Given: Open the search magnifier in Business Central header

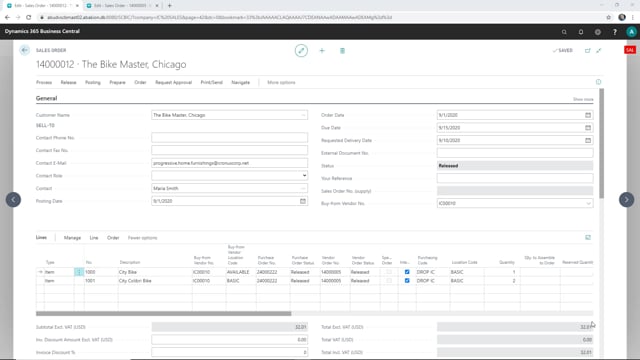Looking at the screenshot, I should click(x=564, y=32).
